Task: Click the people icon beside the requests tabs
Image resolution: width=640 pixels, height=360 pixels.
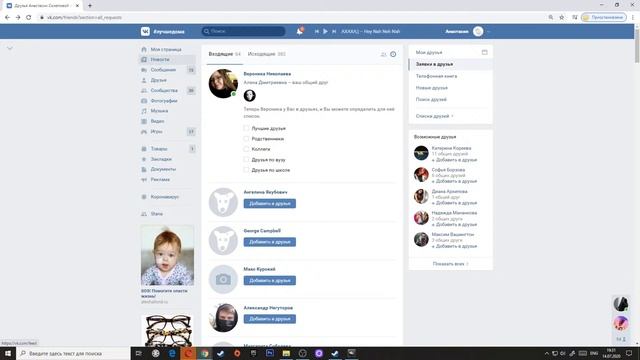Action: [x=383, y=54]
